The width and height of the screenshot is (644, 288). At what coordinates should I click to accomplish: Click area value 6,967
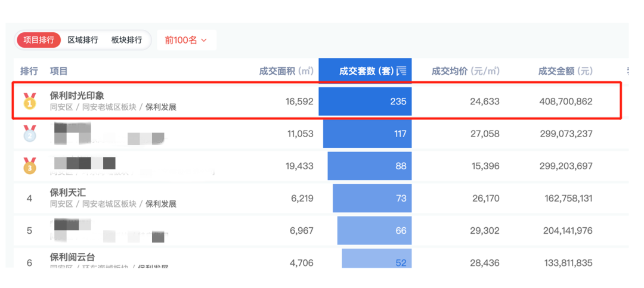tap(302, 231)
